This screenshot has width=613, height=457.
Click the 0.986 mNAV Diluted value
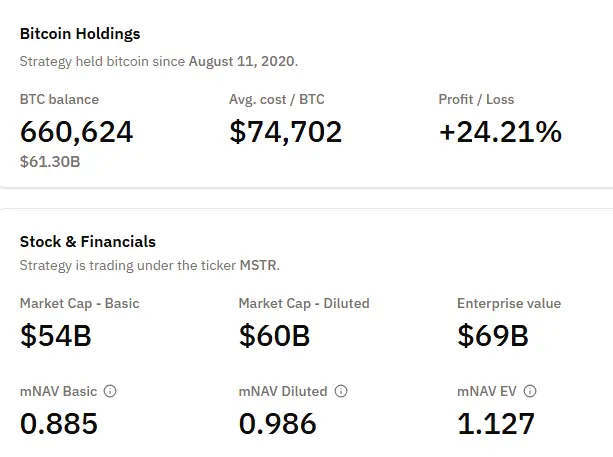coord(278,424)
